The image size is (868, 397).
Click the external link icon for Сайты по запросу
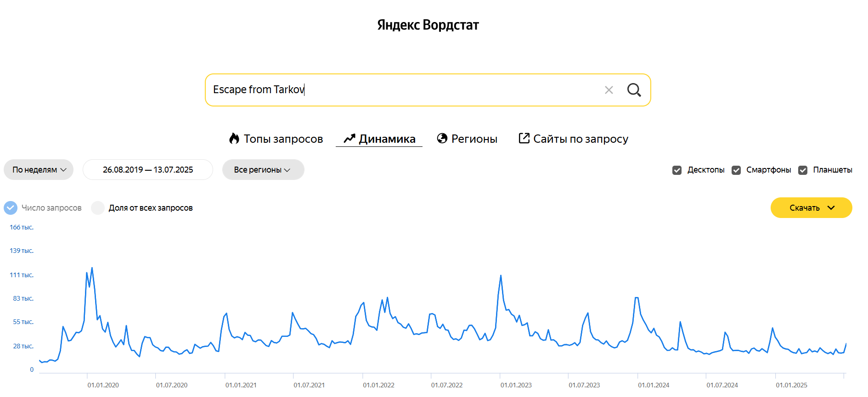tap(524, 138)
